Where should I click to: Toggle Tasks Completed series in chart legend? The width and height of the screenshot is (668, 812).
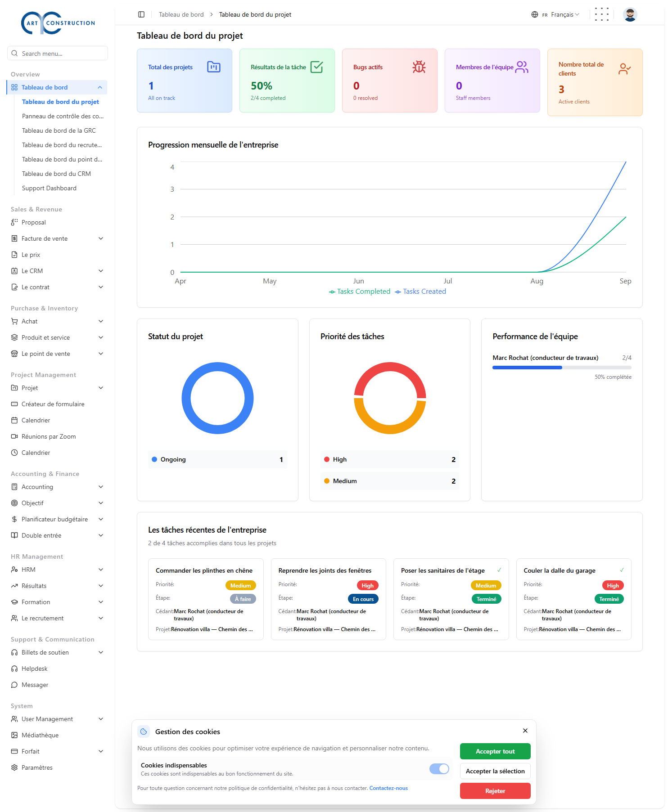(360, 292)
